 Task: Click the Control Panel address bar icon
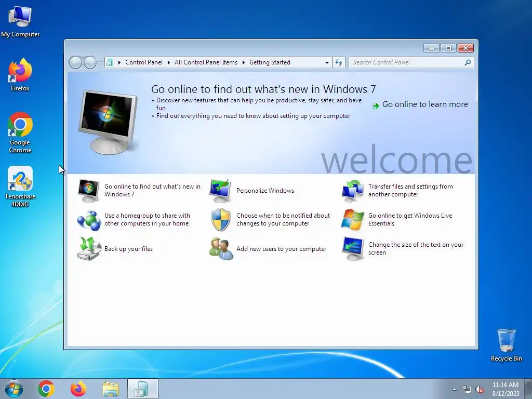click(x=109, y=62)
